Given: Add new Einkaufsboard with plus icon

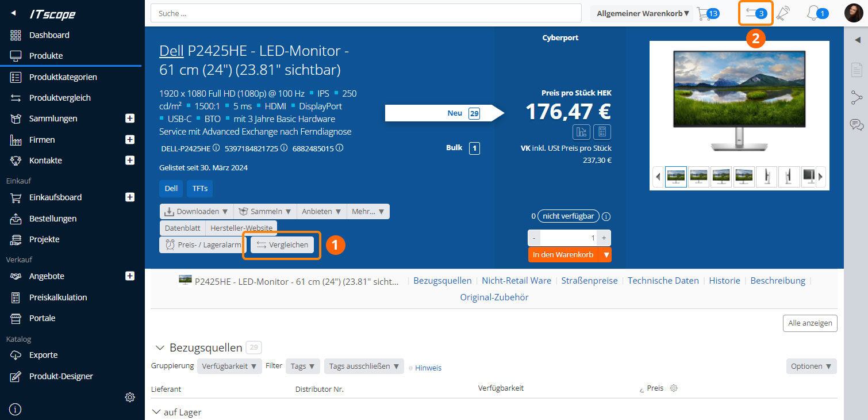Looking at the screenshot, I should [130, 197].
